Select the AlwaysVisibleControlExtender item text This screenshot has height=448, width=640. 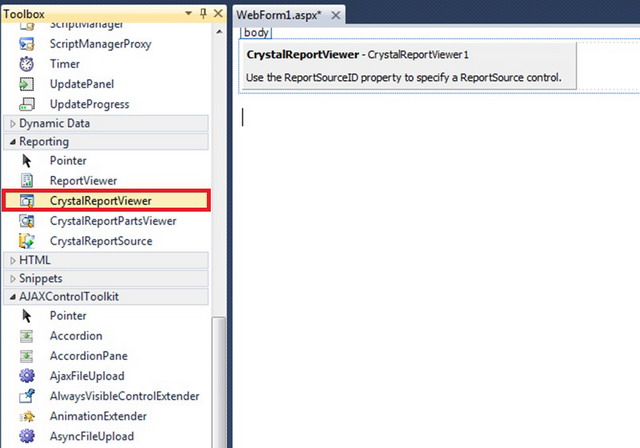click(124, 396)
